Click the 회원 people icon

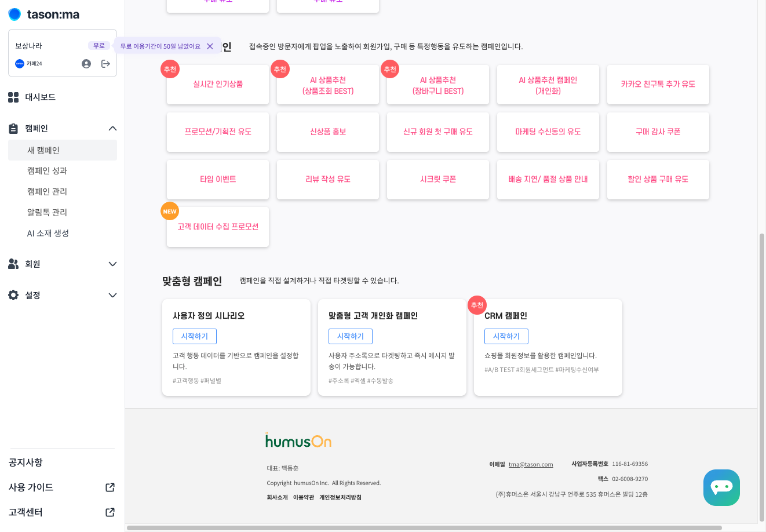click(x=13, y=264)
